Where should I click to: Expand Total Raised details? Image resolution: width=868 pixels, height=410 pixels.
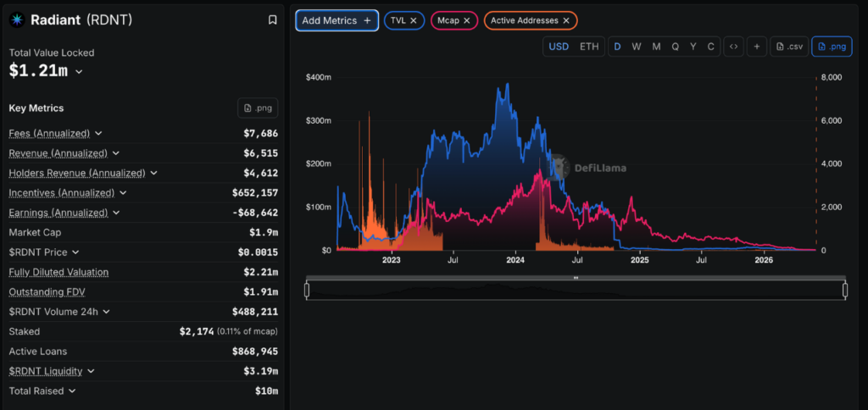[x=72, y=391]
